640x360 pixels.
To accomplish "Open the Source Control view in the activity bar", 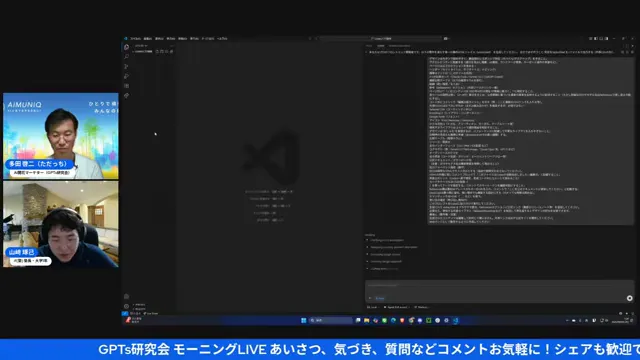I will [127, 66].
